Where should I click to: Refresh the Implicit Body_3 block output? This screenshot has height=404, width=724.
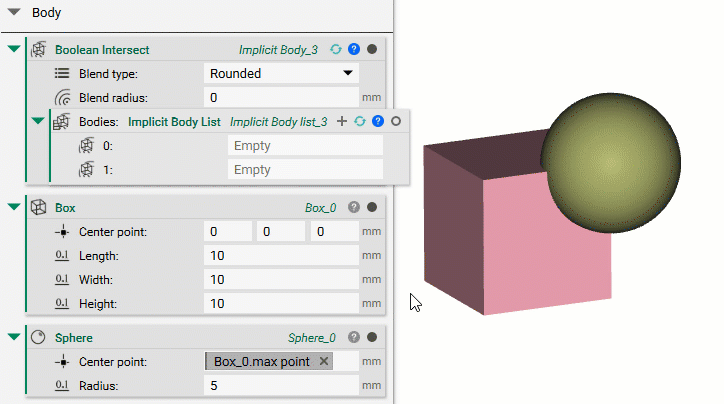(x=336, y=49)
